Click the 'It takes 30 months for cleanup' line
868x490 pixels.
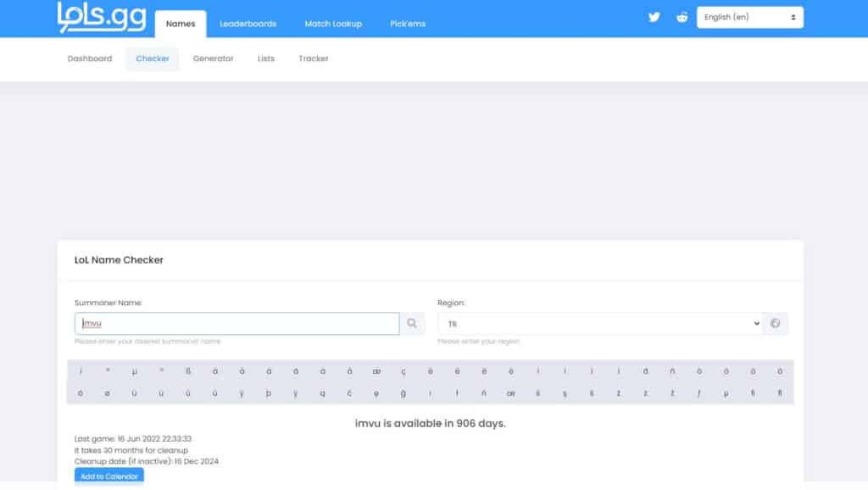coord(131,450)
